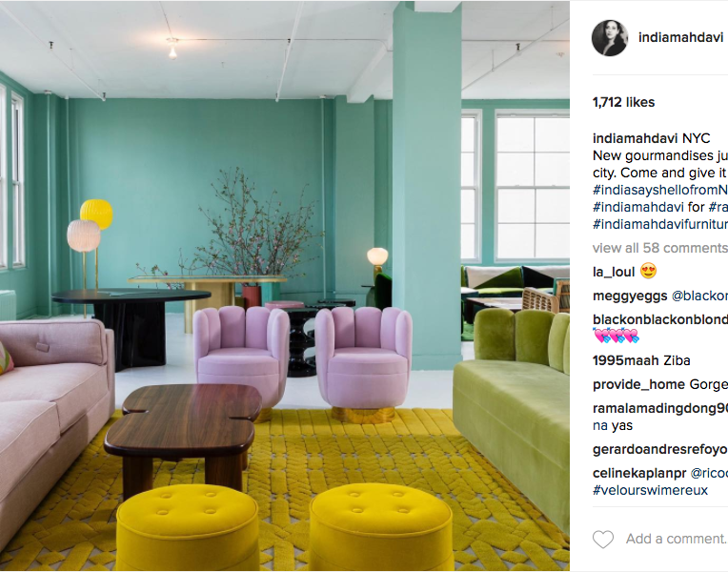The image size is (728, 572).
Task: Open the indiamahdavi username header link
Action: click(x=680, y=37)
